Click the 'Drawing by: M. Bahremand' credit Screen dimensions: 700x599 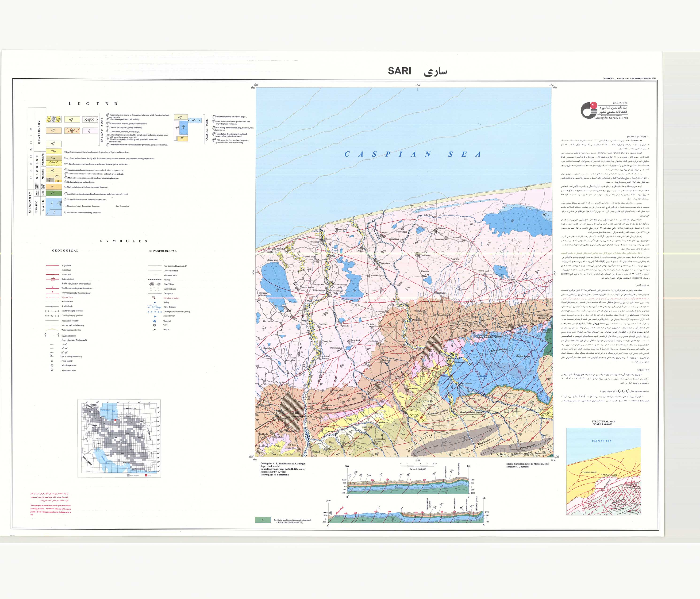pos(275,475)
